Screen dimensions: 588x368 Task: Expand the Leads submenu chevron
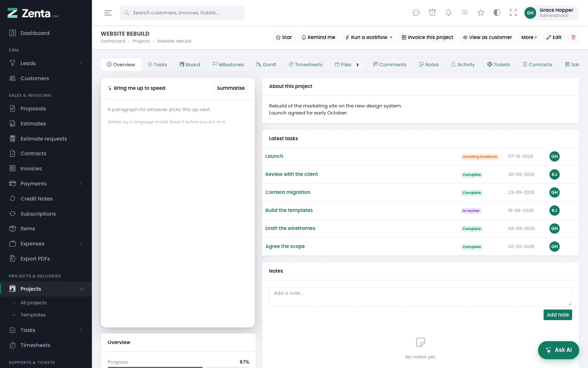81,63
